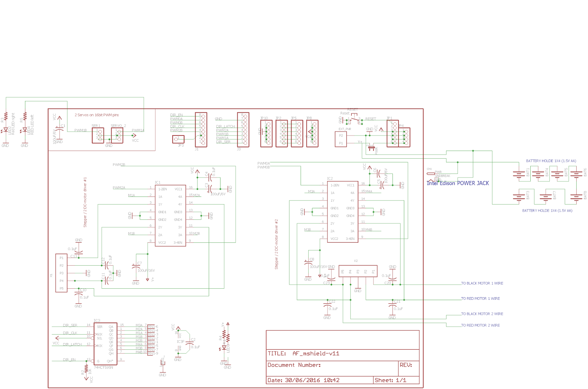Click the TO BLACK MOTOR 1 WIRE label
The image size is (588, 389).
(483, 283)
